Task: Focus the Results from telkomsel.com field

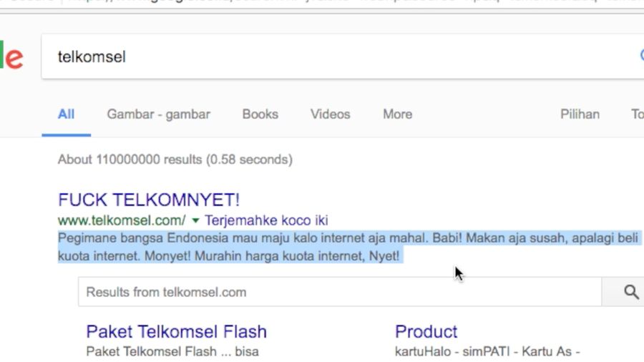Action: point(340,292)
